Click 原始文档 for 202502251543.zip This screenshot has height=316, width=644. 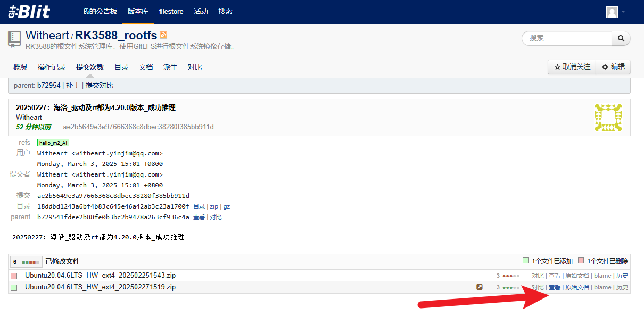[x=577, y=276]
